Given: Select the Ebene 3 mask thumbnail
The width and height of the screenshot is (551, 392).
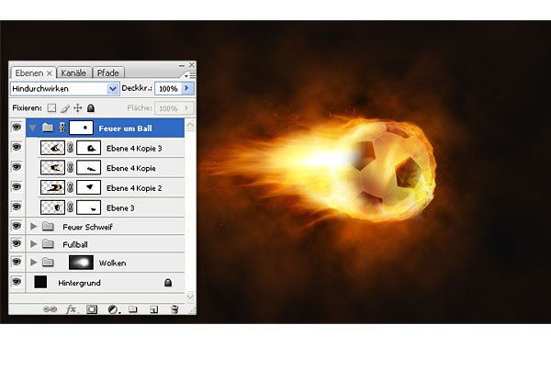Looking at the screenshot, I should (x=89, y=207).
